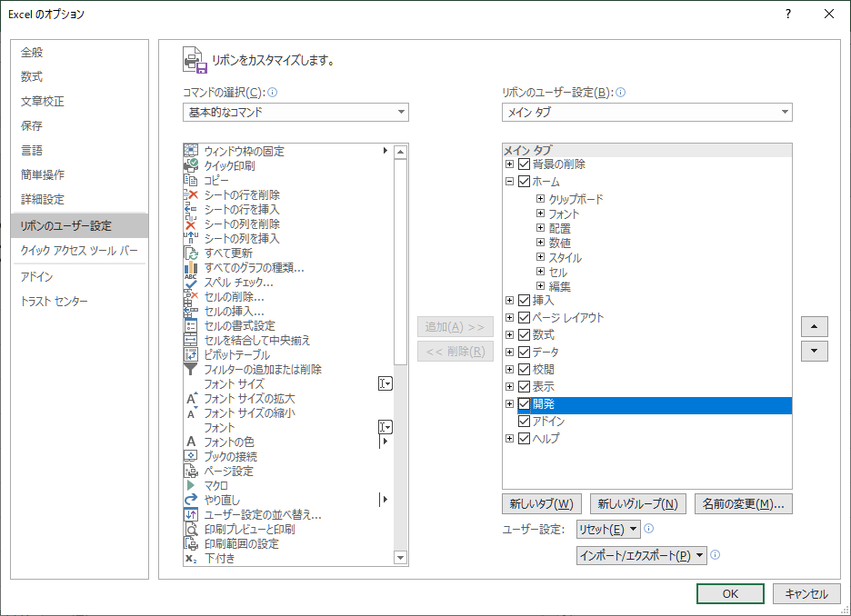The image size is (851, 616).
Task: Click the ピボットテーブル icon in list
Action: pyautogui.click(x=191, y=354)
